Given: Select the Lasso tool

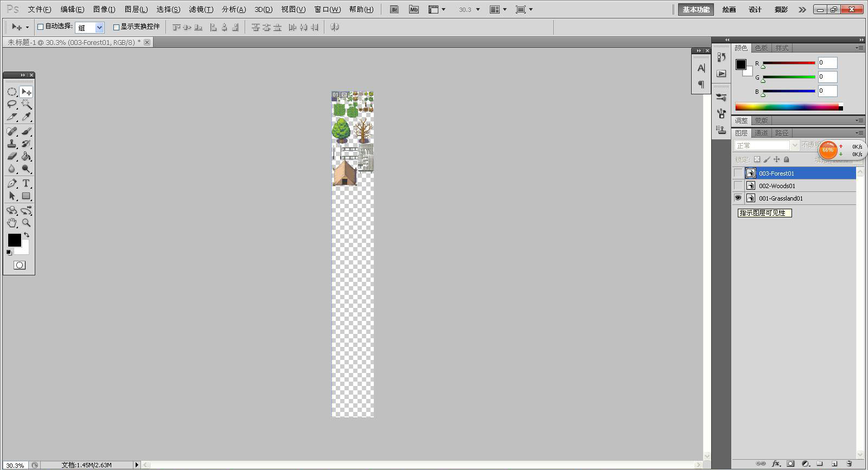Looking at the screenshot, I should coord(11,104).
